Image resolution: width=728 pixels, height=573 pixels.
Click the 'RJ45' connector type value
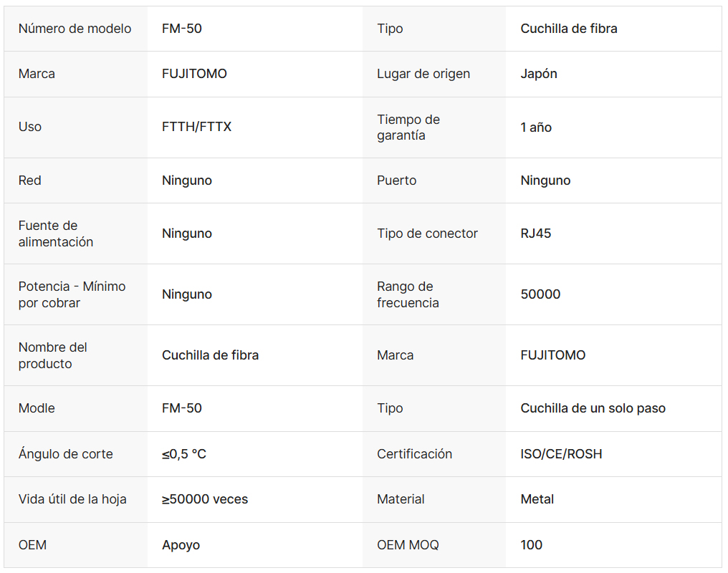point(536,233)
